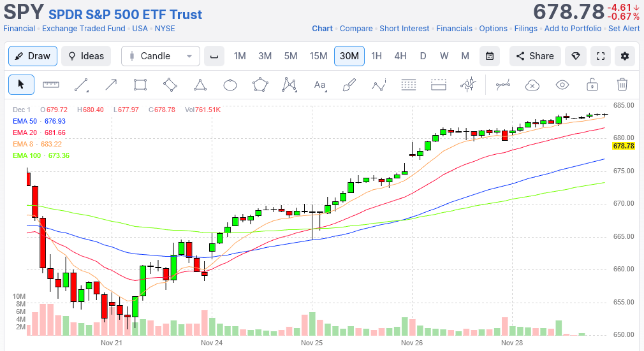Select the 15M timeframe

tap(318, 56)
